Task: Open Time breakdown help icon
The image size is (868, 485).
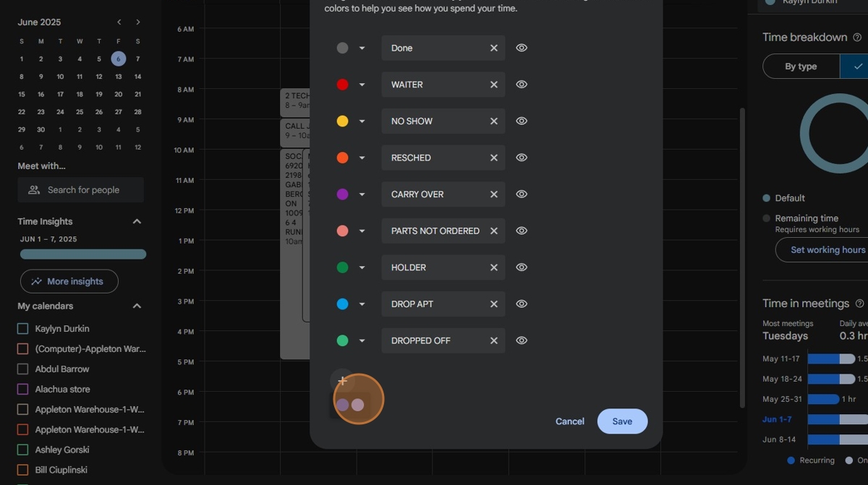Action: point(857,38)
